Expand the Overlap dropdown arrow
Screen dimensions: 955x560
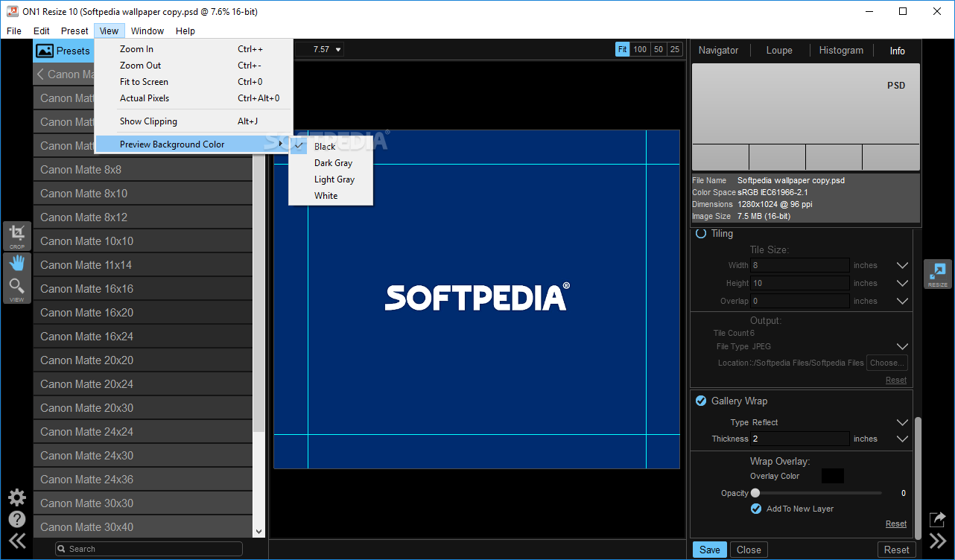point(902,301)
